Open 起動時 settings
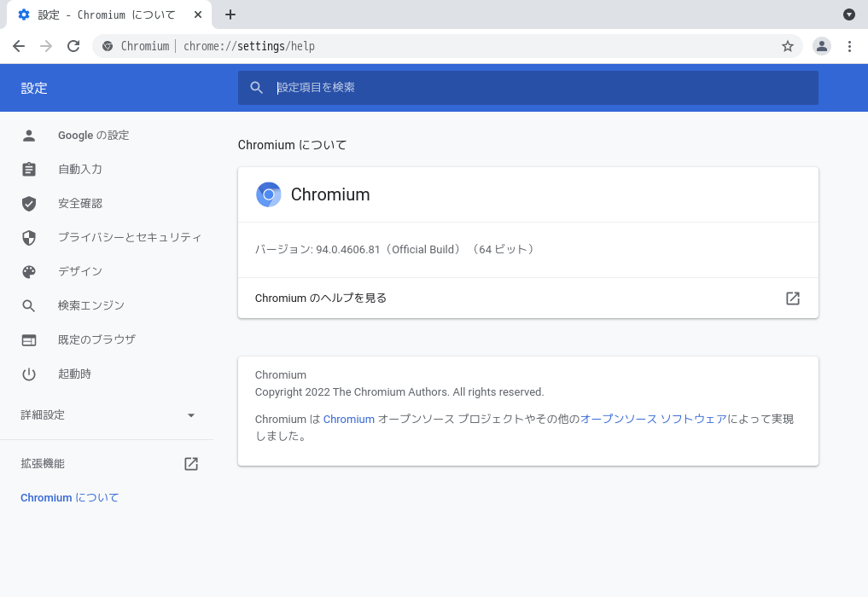Viewport: 868px width, 597px height. coord(75,374)
